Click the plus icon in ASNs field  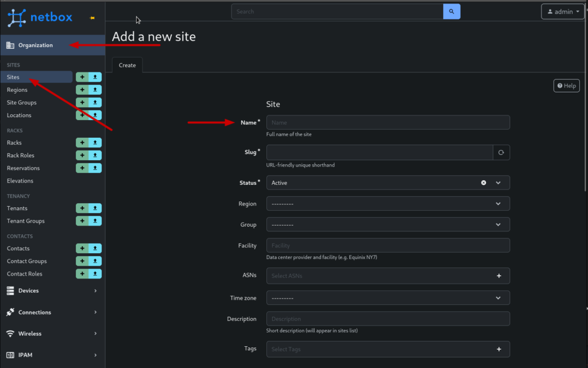(498, 276)
